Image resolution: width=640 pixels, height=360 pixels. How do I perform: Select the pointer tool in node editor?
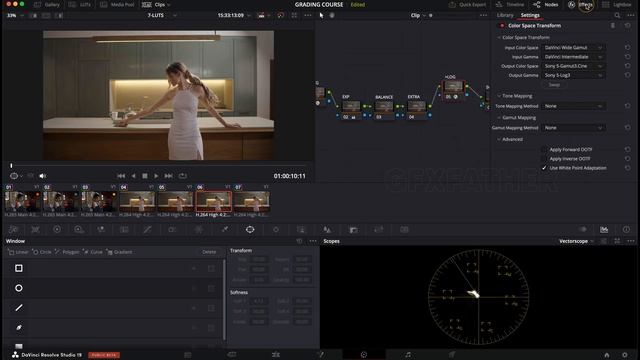click(321, 16)
